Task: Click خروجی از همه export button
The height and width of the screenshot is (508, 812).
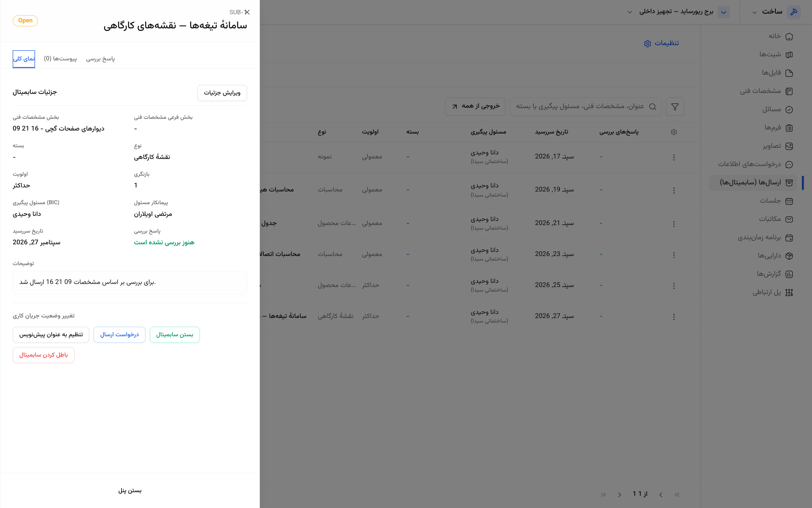Action: tap(475, 106)
